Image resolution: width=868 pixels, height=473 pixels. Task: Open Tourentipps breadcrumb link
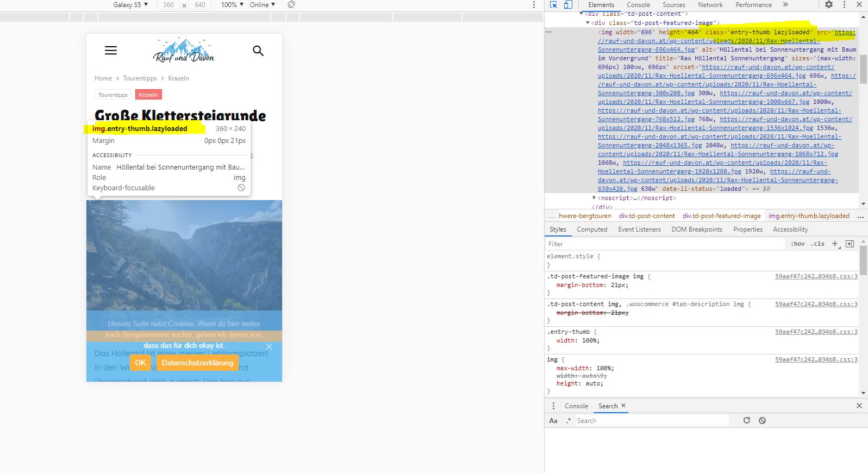click(x=140, y=78)
